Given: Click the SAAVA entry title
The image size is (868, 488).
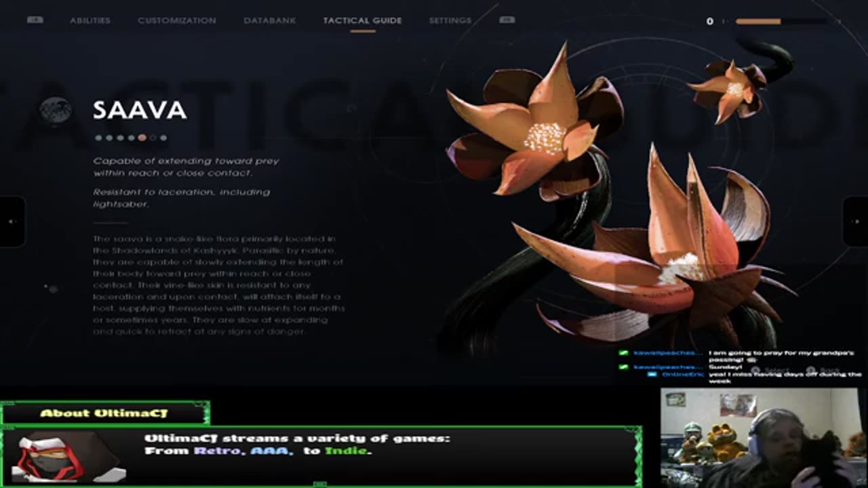Looking at the screenshot, I should pyautogui.click(x=140, y=110).
